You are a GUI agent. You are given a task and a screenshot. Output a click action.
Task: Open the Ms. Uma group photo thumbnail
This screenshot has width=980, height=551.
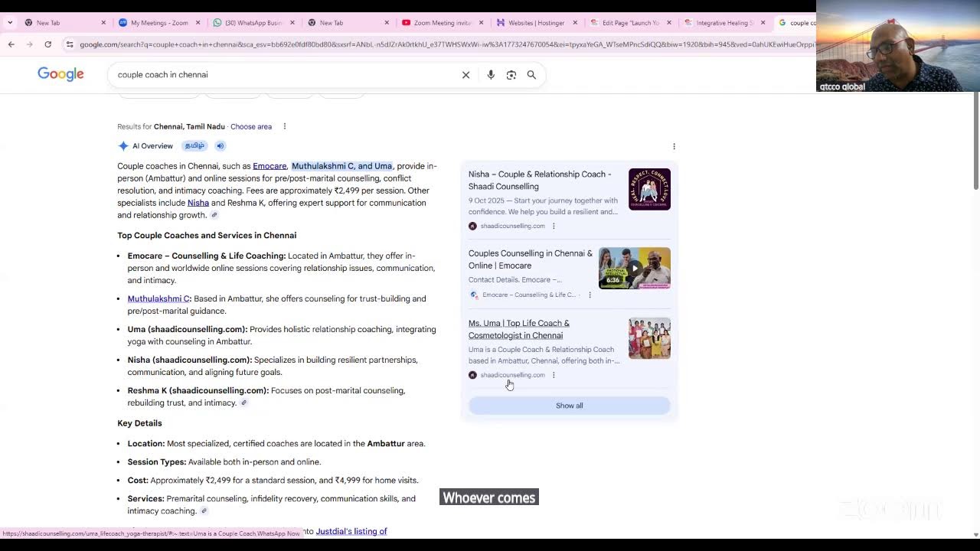(x=649, y=338)
